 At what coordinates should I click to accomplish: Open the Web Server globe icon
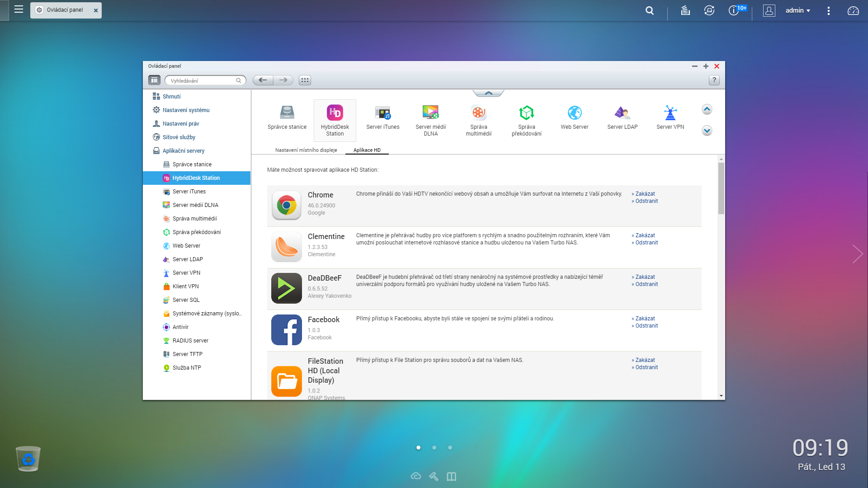[574, 113]
